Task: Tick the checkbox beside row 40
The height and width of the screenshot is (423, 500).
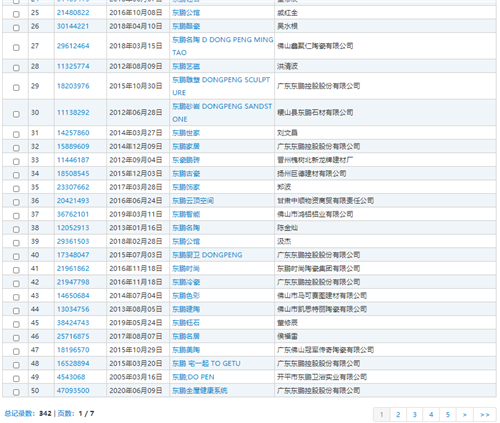Action: coord(16,257)
